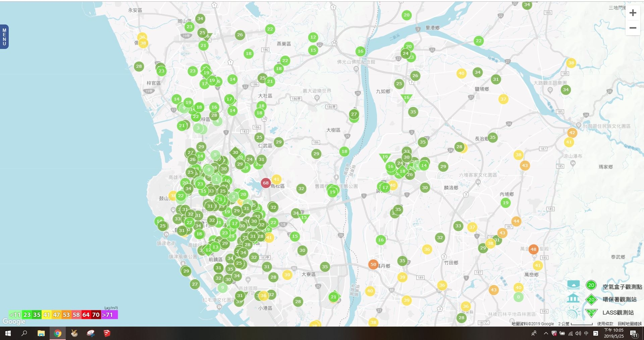Click the EPA building legend icon
644x340 pixels.
[573, 298]
